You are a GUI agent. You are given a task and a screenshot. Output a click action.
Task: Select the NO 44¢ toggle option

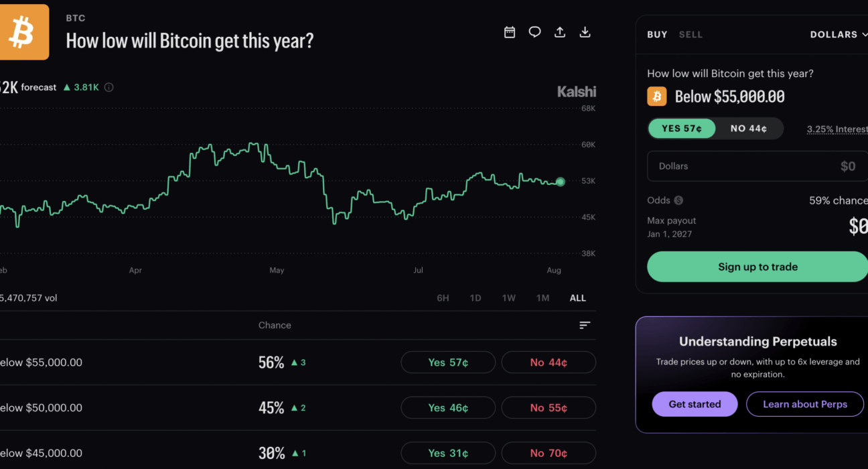749,129
